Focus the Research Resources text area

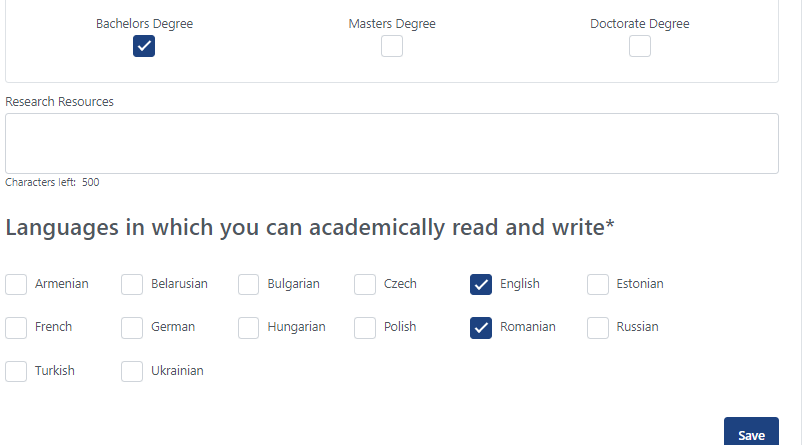[392, 143]
